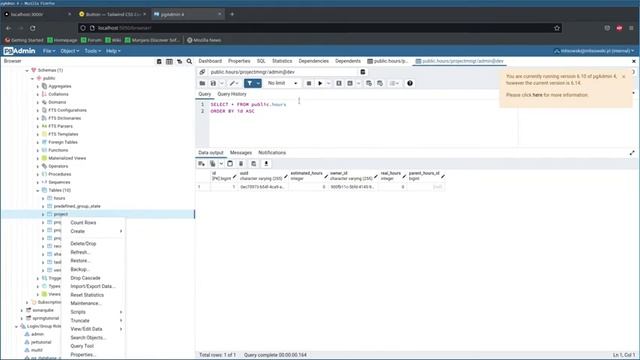Screen dimensions: 640x360
Task: Open execute options dropdown arrow
Action: click(x=329, y=83)
